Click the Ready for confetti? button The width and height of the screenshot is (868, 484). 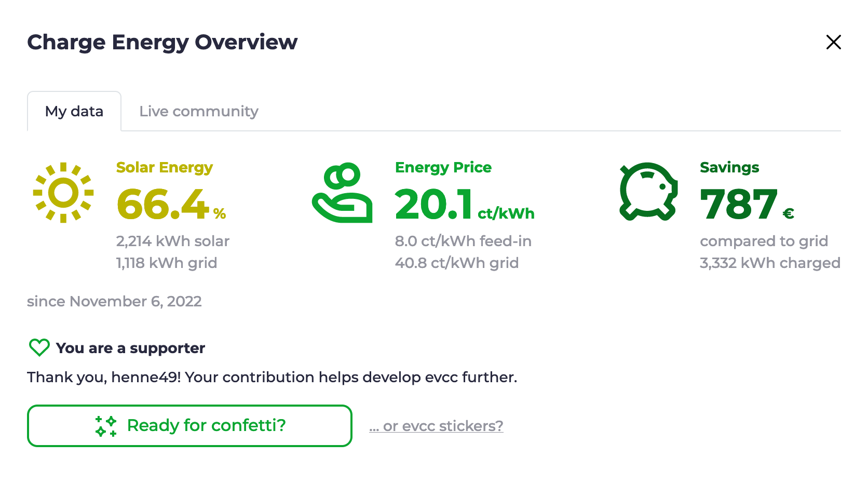[x=189, y=426]
